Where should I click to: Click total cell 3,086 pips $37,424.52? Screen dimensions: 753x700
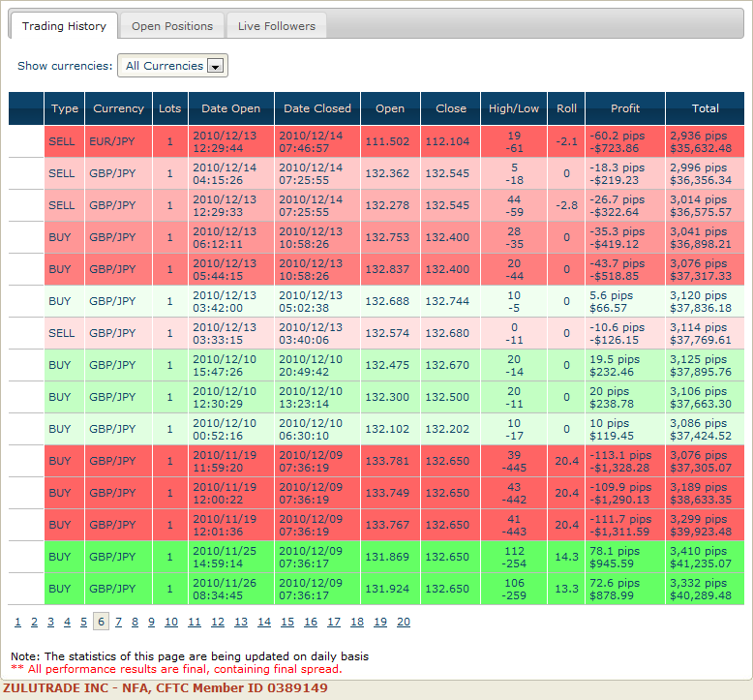tap(705, 430)
